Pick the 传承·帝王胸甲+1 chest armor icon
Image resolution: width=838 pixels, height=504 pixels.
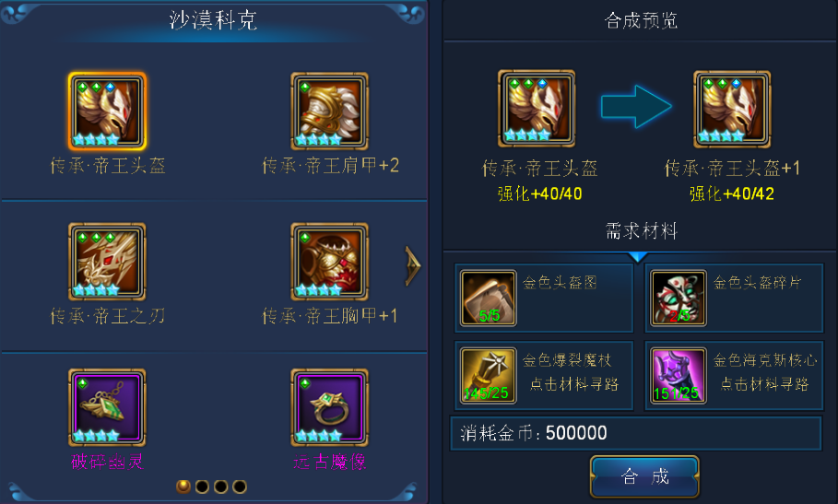coord(330,262)
